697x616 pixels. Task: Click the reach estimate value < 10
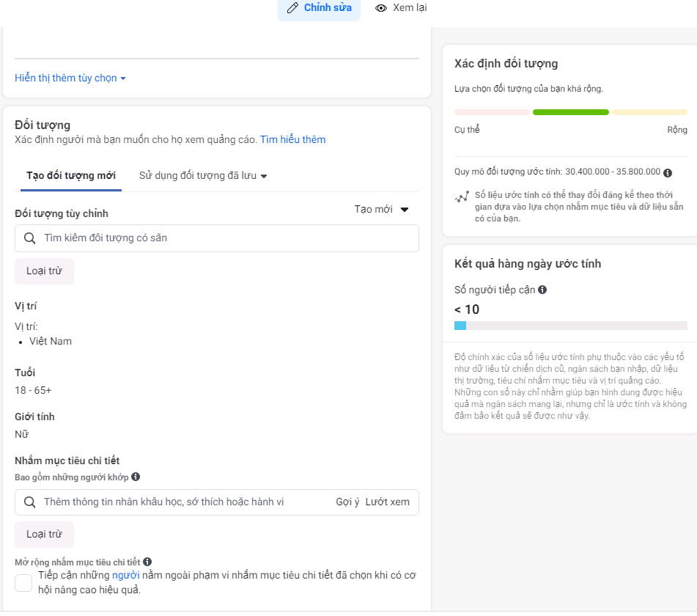pos(467,309)
